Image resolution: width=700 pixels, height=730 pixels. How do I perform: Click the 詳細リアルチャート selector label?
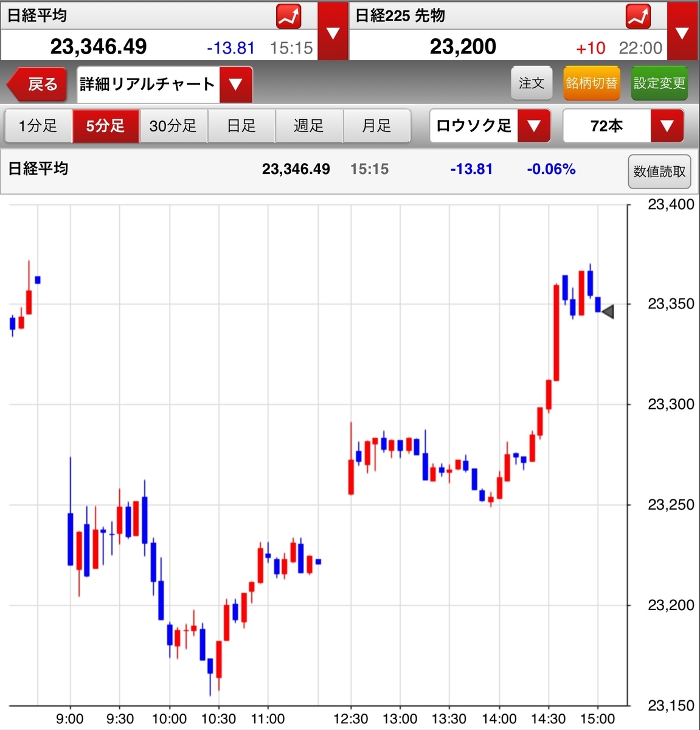[x=148, y=84]
